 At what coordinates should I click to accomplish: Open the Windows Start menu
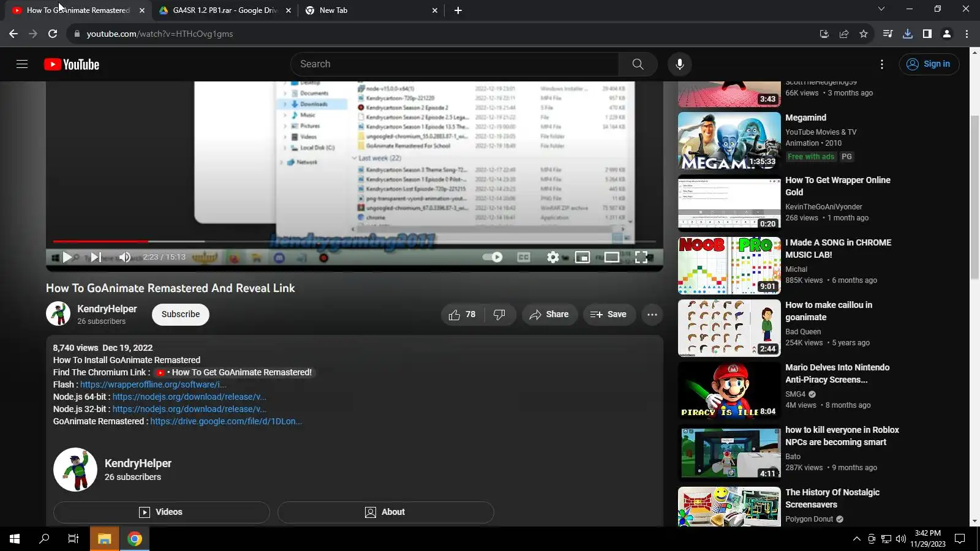coord(15,539)
